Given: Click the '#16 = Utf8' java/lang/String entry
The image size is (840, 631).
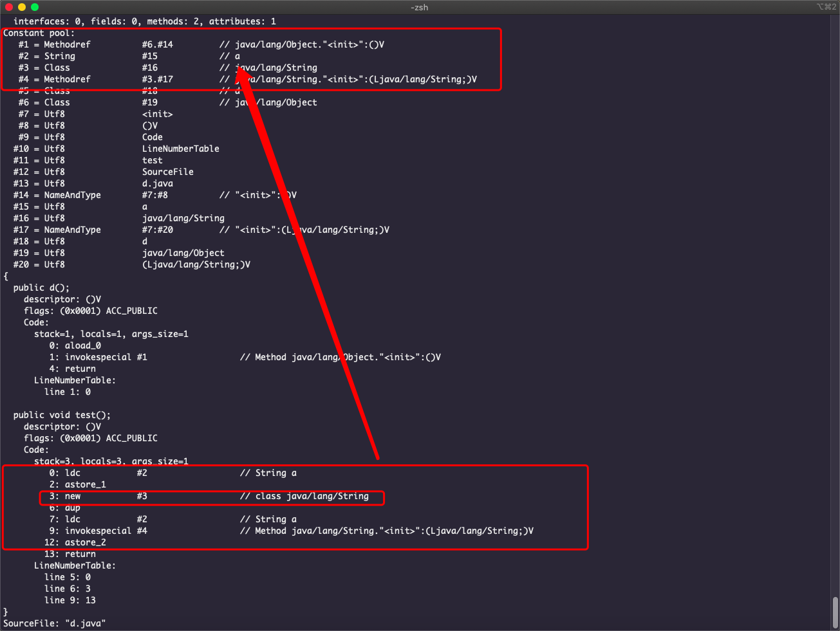Looking at the screenshot, I should pos(119,218).
